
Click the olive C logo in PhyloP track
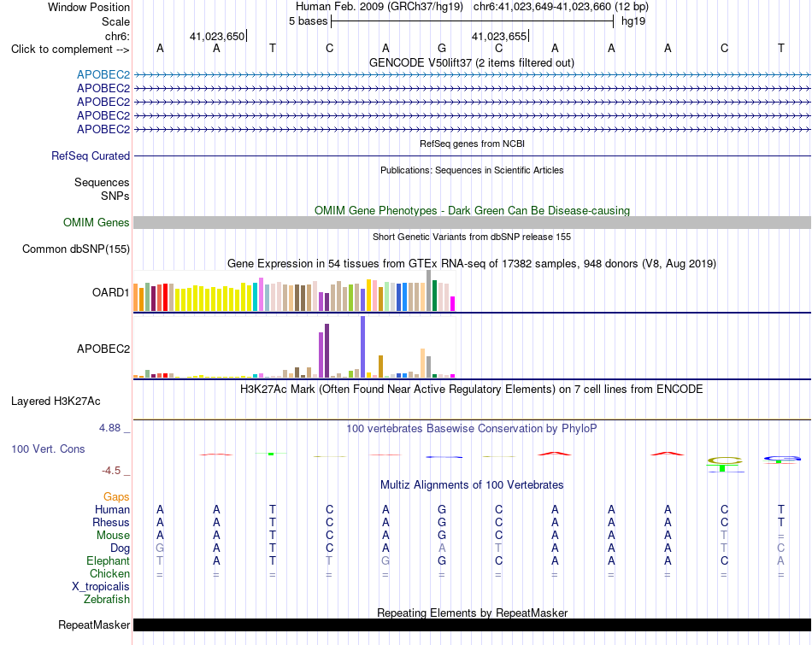(x=725, y=460)
